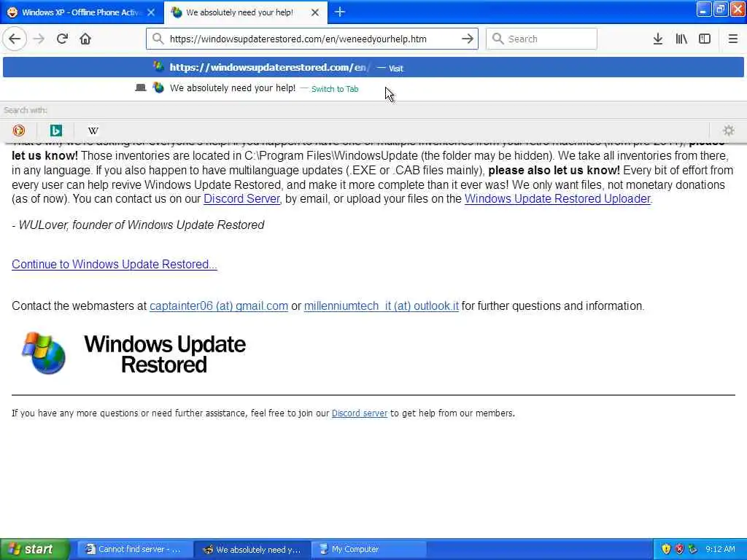Click the 9:12 AM clock
Image resolution: width=747 pixels, height=560 pixels.
click(x=720, y=549)
